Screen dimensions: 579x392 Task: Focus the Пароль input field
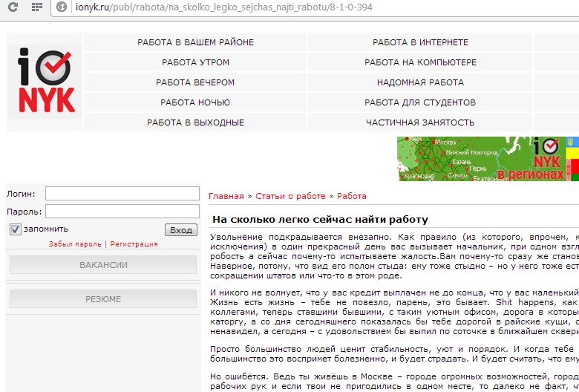[122, 212]
